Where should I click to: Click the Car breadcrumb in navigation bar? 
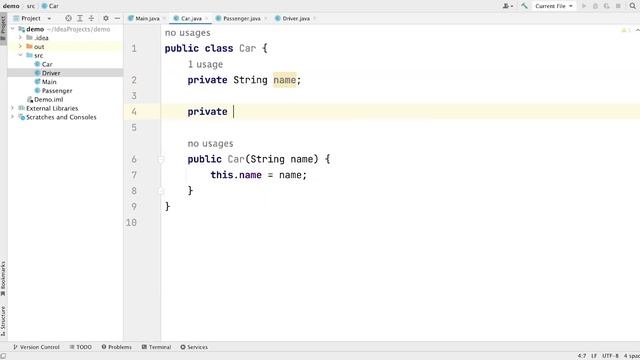[50, 6]
